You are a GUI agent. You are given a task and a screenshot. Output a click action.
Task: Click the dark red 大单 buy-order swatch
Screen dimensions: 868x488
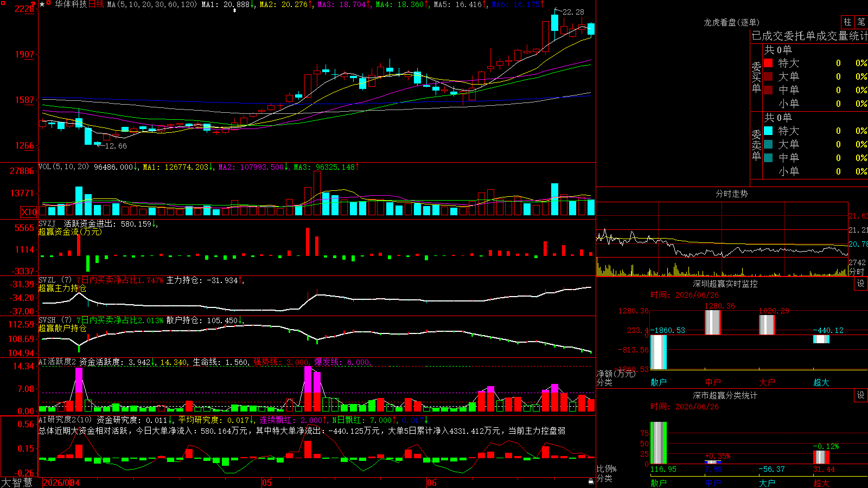click(x=768, y=76)
